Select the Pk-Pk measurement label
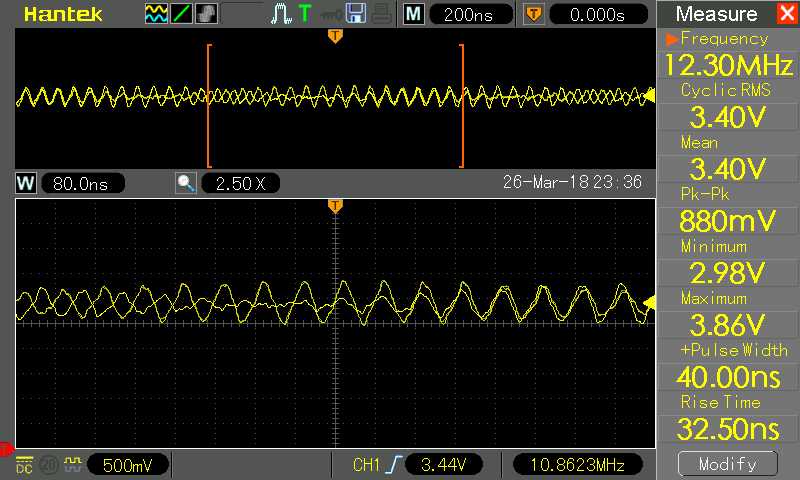This screenshot has width=800, height=480. [705, 194]
